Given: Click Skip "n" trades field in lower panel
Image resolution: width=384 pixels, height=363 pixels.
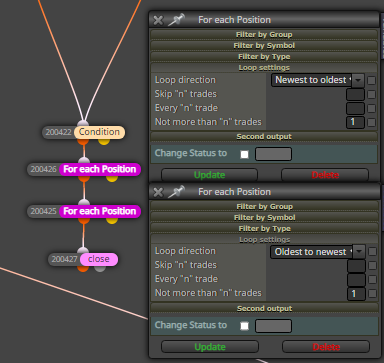Looking at the screenshot, I should click(x=356, y=266).
